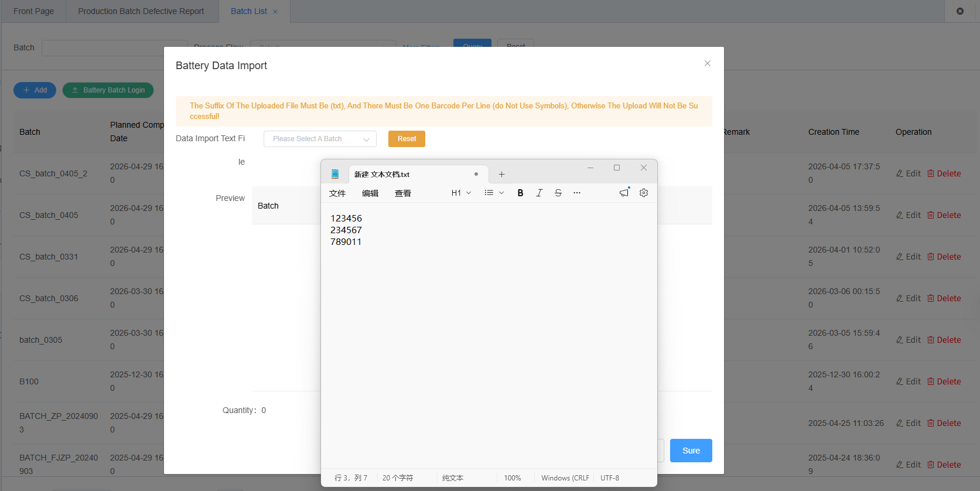Screen dimensions: 980x491
Task: Open Notepad settings gear
Action: pyautogui.click(x=644, y=193)
